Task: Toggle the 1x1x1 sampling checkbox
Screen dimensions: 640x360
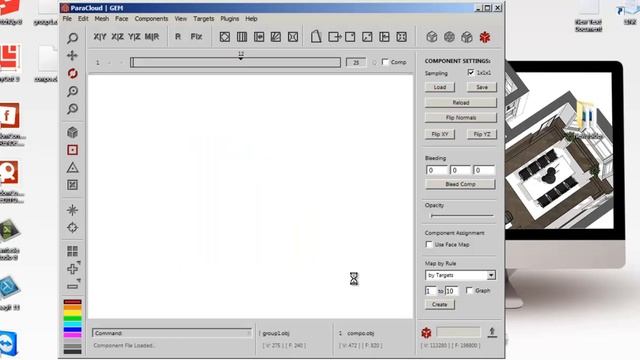Action: pyautogui.click(x=471, y=73)
